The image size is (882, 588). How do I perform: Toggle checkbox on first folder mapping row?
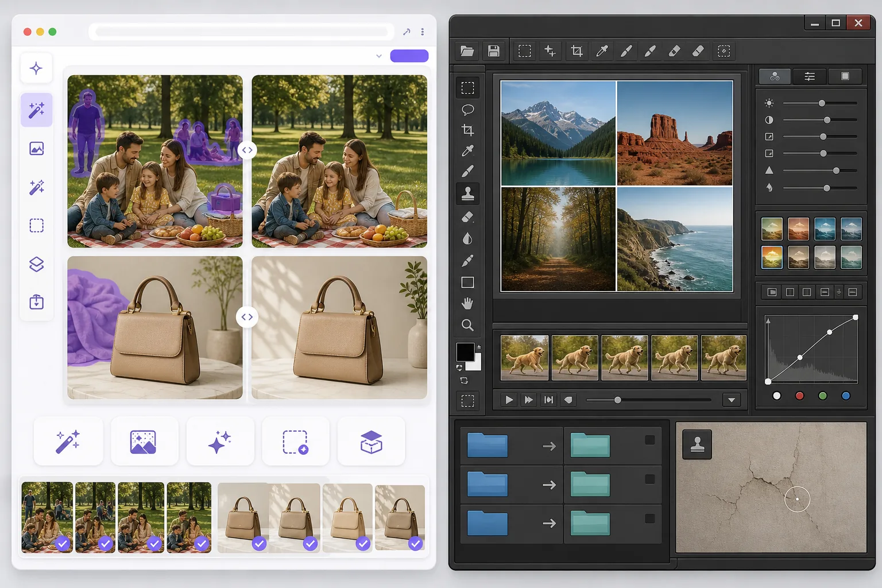pos(649,440)
